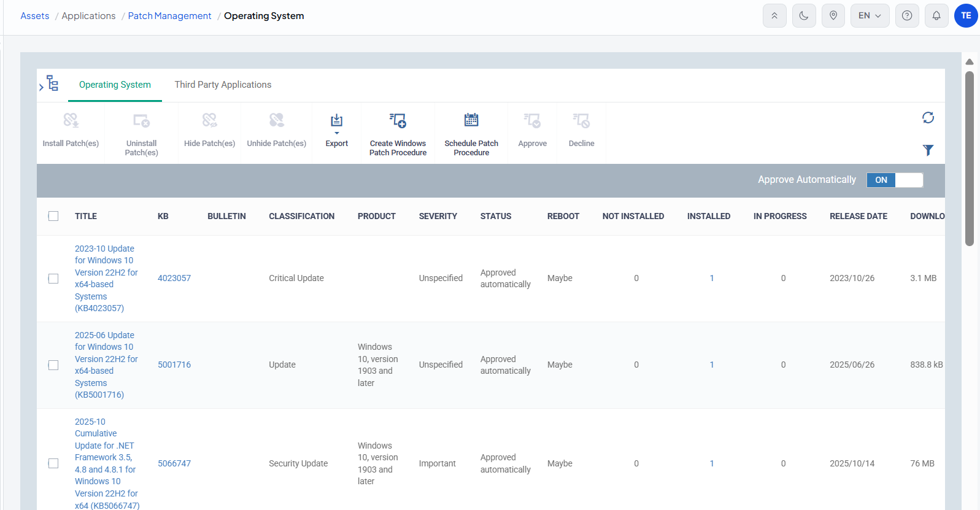Click the 2025/06/26 release date cell

tap(852, 365)
